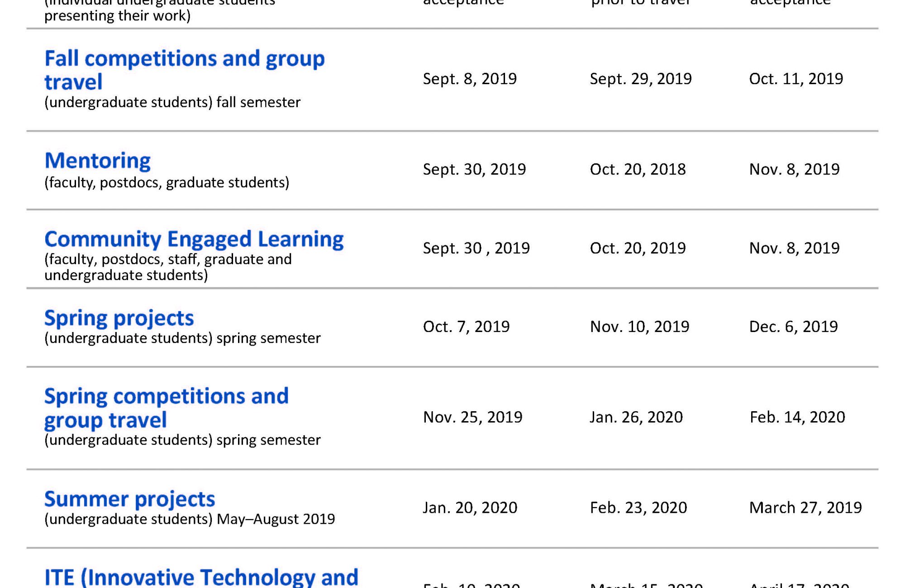Open the Community Engaged Learning link
The image size is (905, 588).
[x=194, y=239]
